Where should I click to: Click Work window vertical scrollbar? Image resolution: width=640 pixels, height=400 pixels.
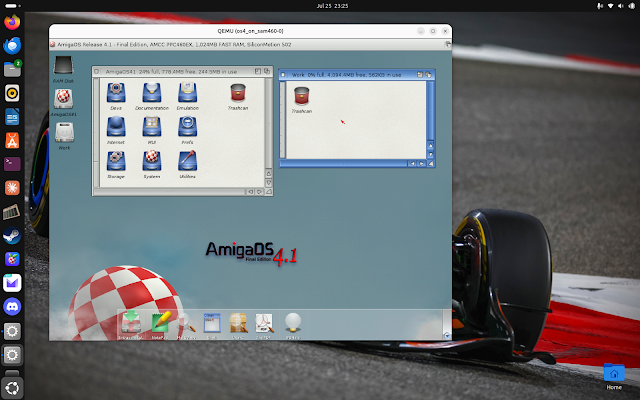[430, 111]
